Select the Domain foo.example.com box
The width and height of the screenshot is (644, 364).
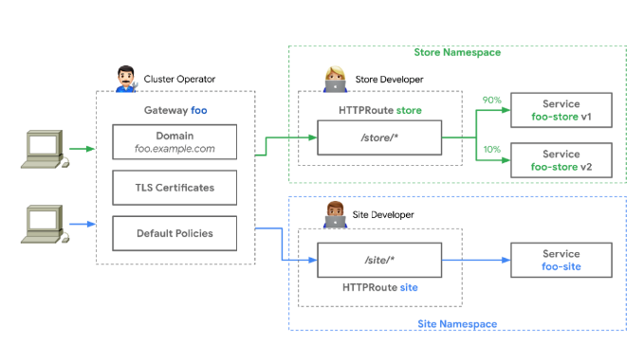[175, 142]
